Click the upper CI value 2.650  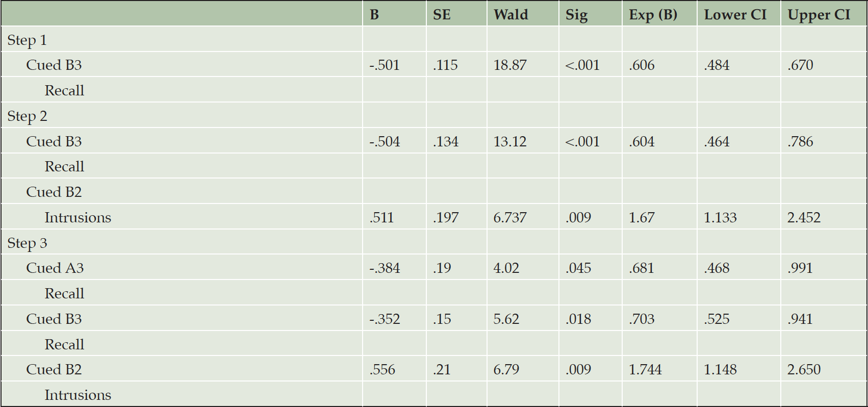(804, 370)
